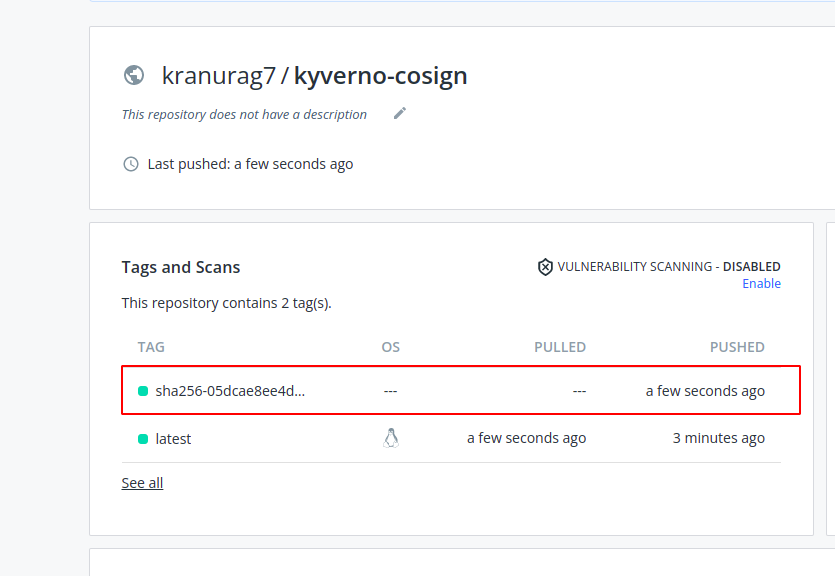Click the clock icon next to Last pushed
This screenshot has height=576, width=835.
(131, 164)
